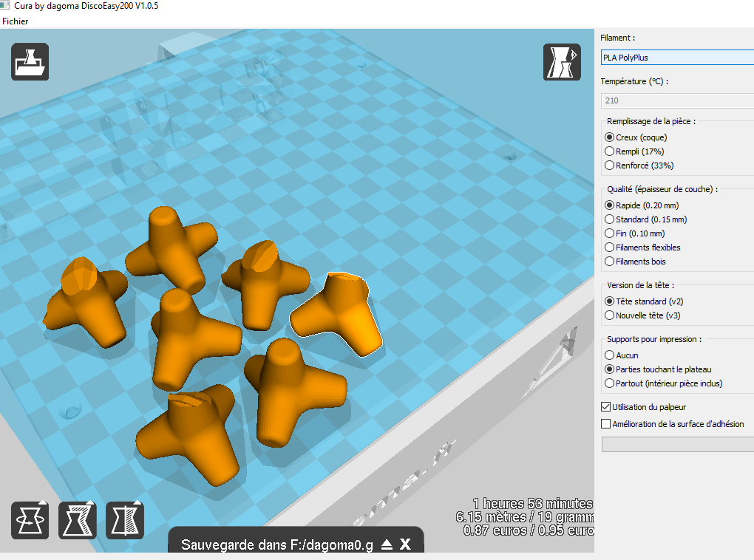Choose Filaments bois option
Screen dimensions: 754x560
pos(635,262)
